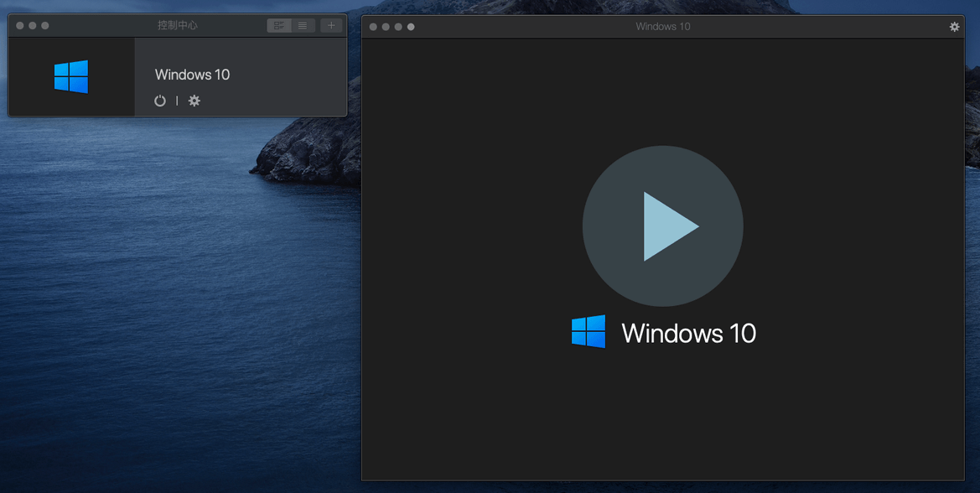Close the Control Center window
The width and height of the screenshot is (980, 493).
point(20,26)
